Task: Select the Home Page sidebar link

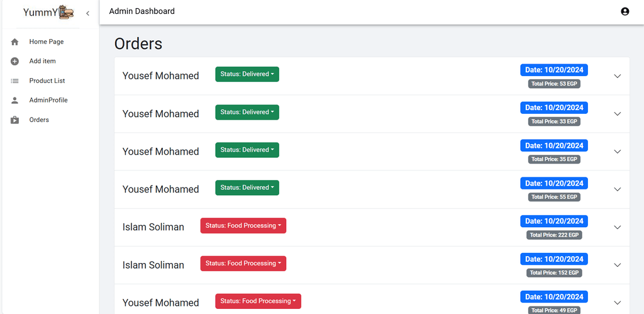Action: (47, 42)
